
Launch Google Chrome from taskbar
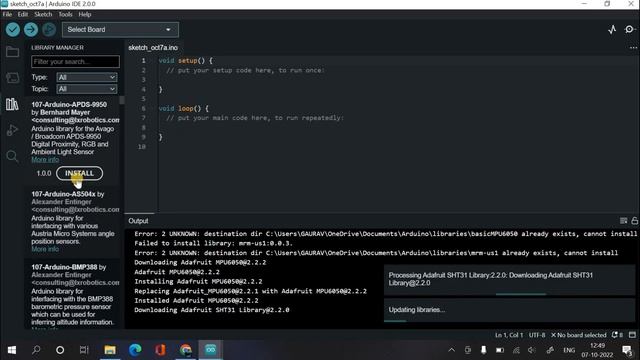186,350
